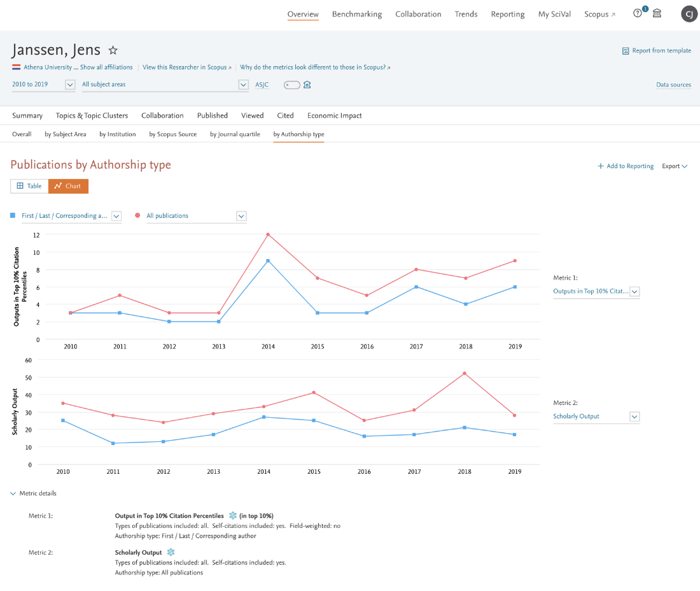Viewport: 700px width, 591px height.
Task: Click the snowflake icon next to Scholarly Output
Action: 171,553
